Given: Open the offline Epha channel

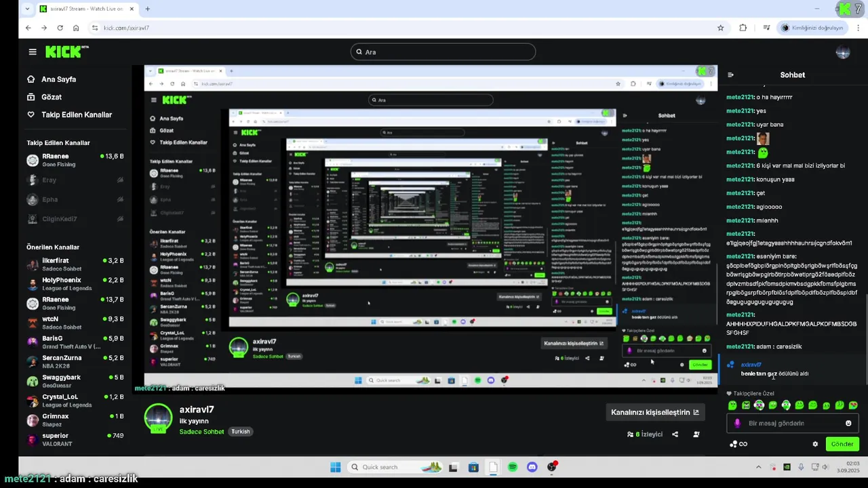Looking at the screenshot, I should [75, 199].
